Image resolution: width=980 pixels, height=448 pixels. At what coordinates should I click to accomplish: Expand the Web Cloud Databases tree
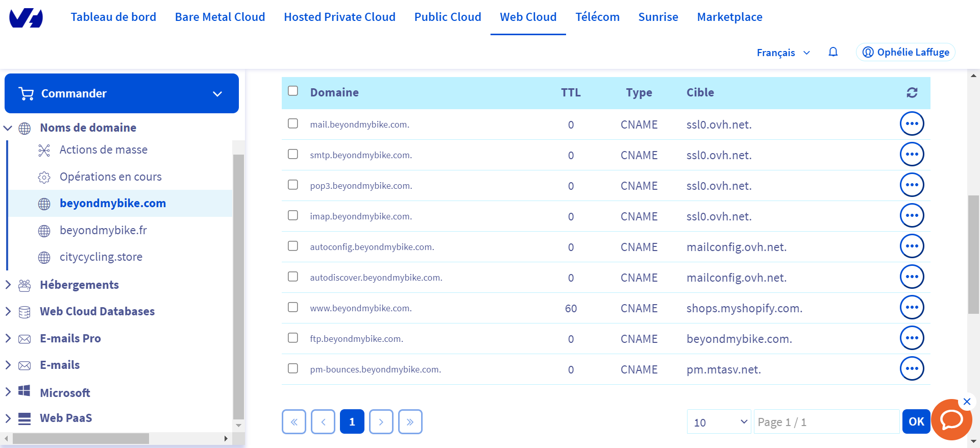8,311
